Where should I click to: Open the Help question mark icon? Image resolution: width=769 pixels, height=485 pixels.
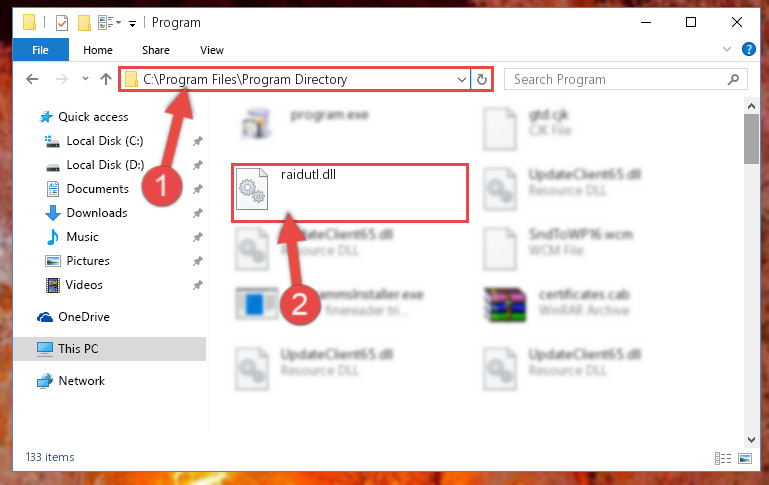(x=748, y=49)
